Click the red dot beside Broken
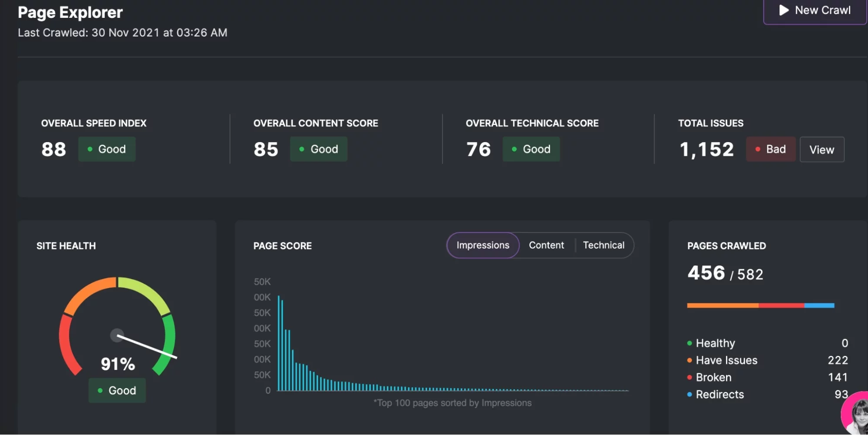The width and height of the screenshot is (868, 435). click(x=690, y=377)
